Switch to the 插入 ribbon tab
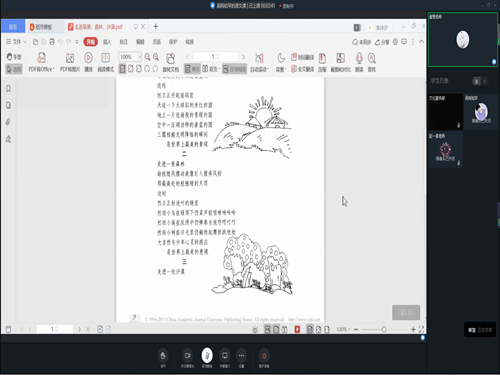Viewport: 500px width, 375px height. pyautogui.click(x=107, y=42)
